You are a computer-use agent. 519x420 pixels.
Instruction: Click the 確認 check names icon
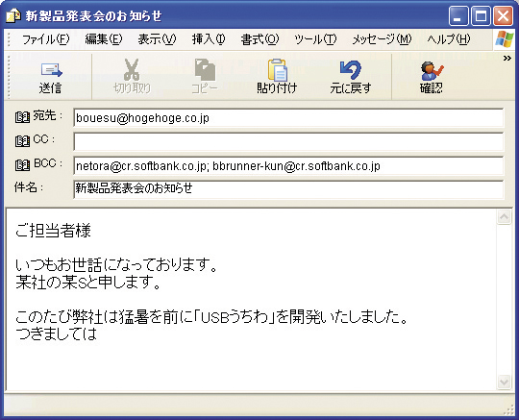point(432,70)
